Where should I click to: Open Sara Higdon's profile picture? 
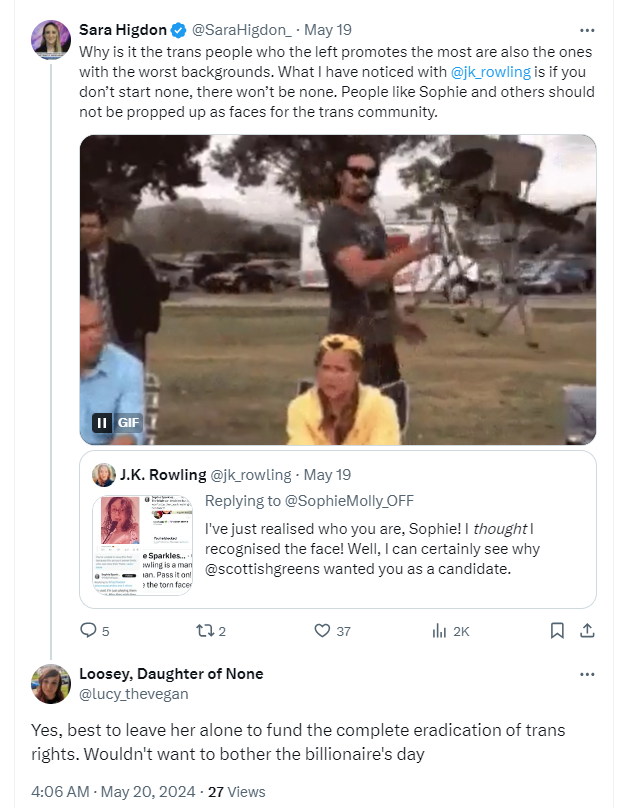51,40
